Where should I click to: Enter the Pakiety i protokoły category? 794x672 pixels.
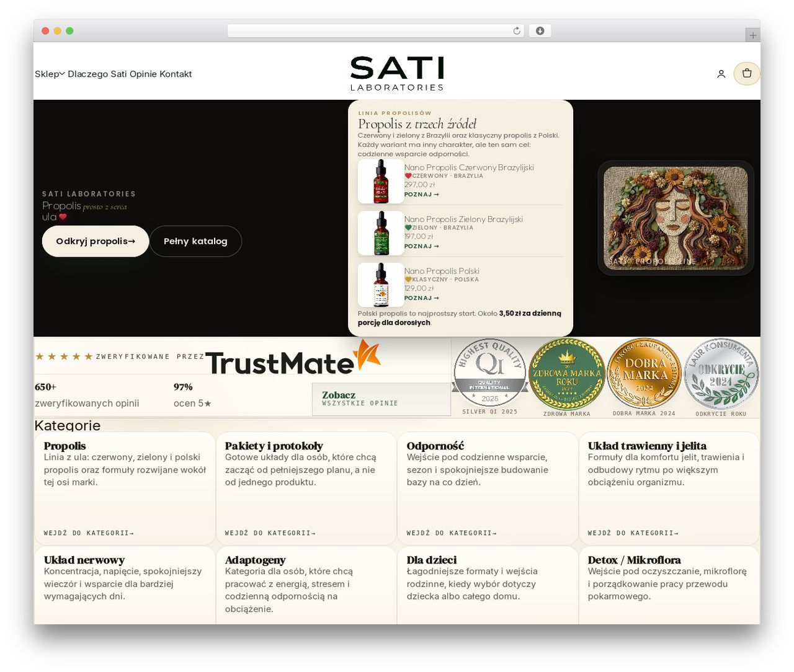click(270, 533)
